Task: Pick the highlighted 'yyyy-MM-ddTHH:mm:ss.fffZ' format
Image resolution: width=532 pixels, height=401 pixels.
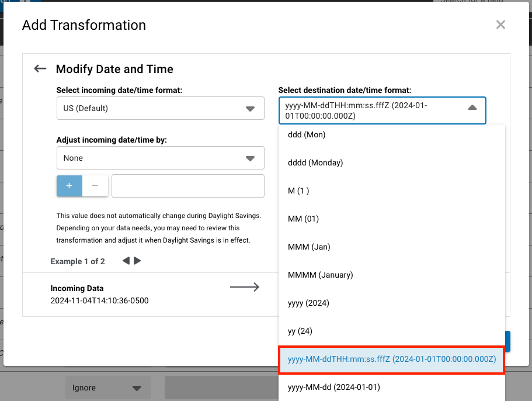Action: [391, 360]
